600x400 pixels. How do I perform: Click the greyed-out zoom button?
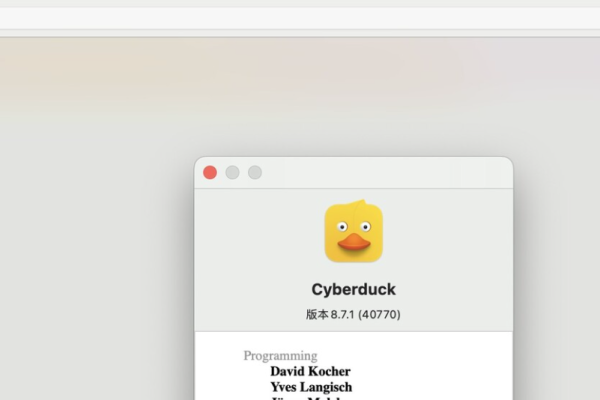[x=255, y=172]
